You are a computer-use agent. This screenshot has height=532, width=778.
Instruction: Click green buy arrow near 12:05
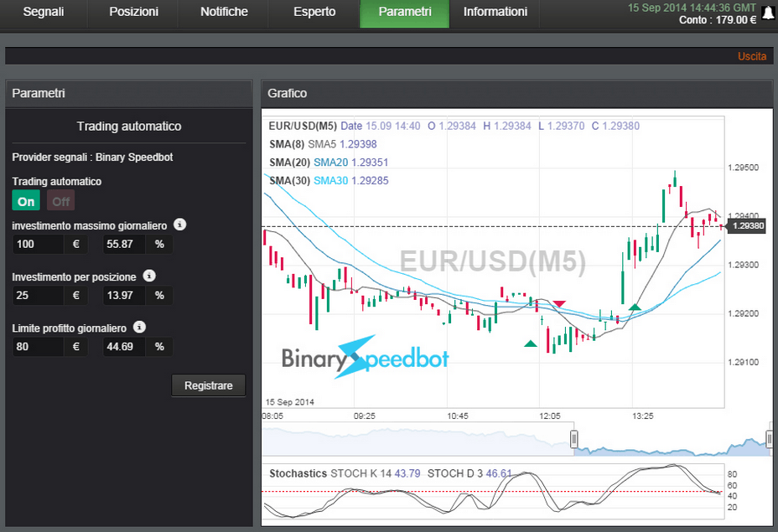tap(531, 343)
